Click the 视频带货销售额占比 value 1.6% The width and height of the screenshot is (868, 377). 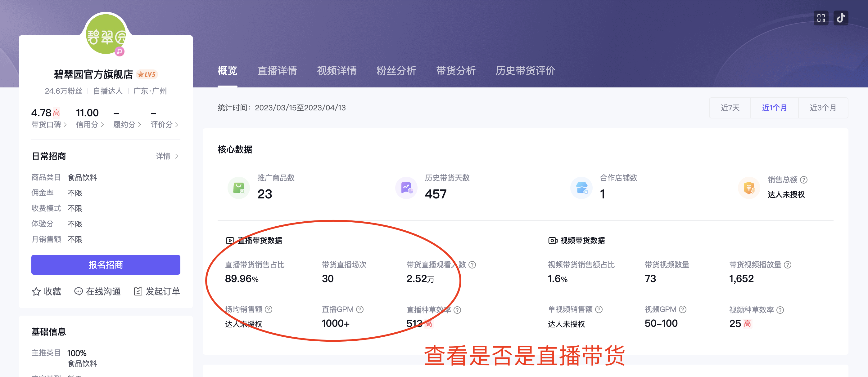click(x=558, y=279)
